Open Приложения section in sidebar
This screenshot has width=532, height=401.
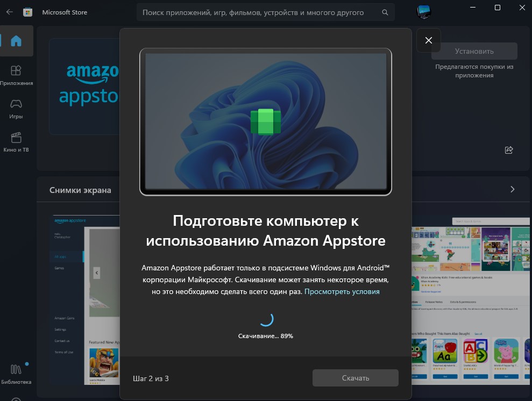coord(16,75)
